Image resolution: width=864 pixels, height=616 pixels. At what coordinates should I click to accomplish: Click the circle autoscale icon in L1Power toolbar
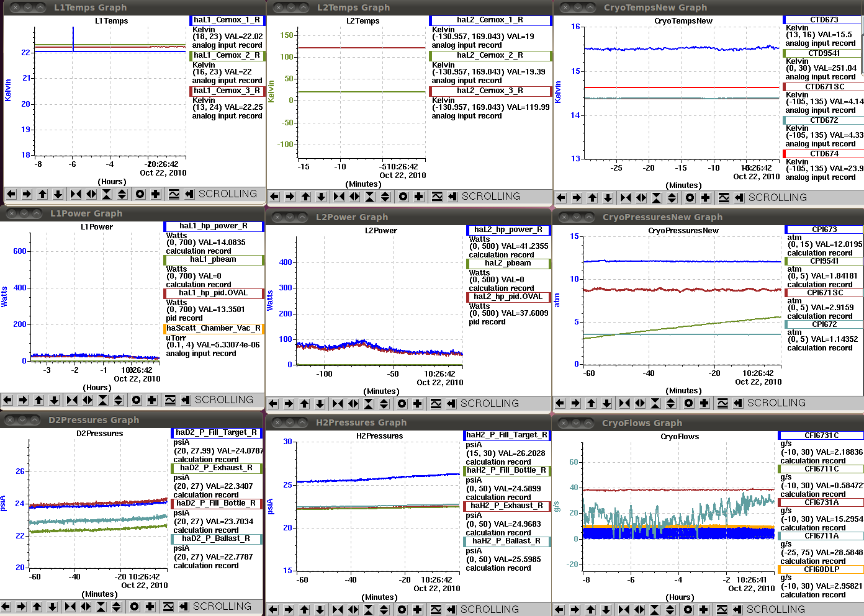pos(137,400)
